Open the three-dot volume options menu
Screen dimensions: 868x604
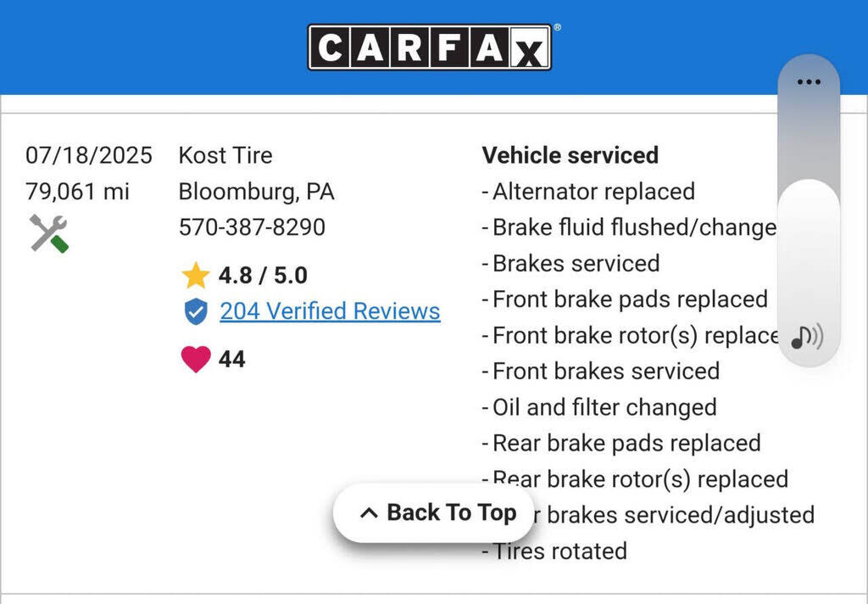coord(809,82)
